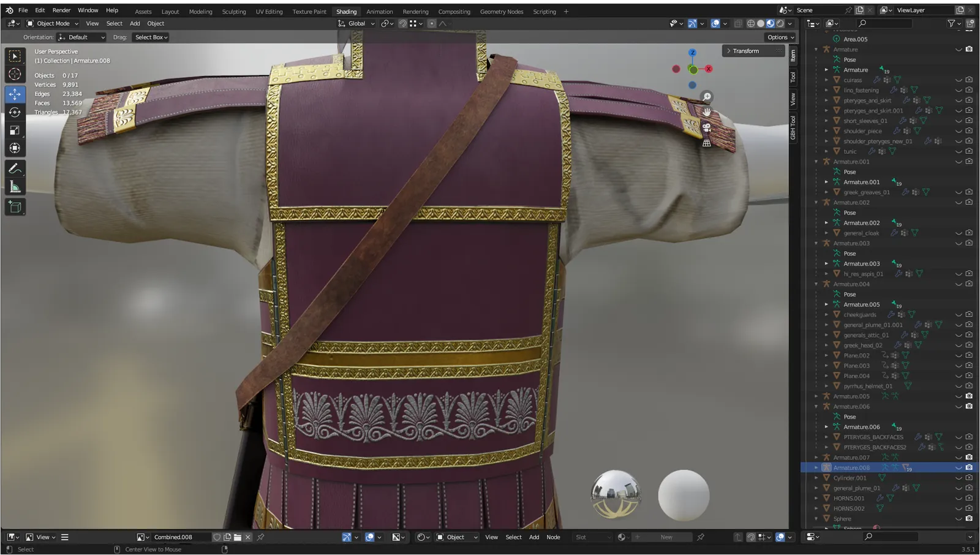Activate the Scale tool

click(15, 130)
